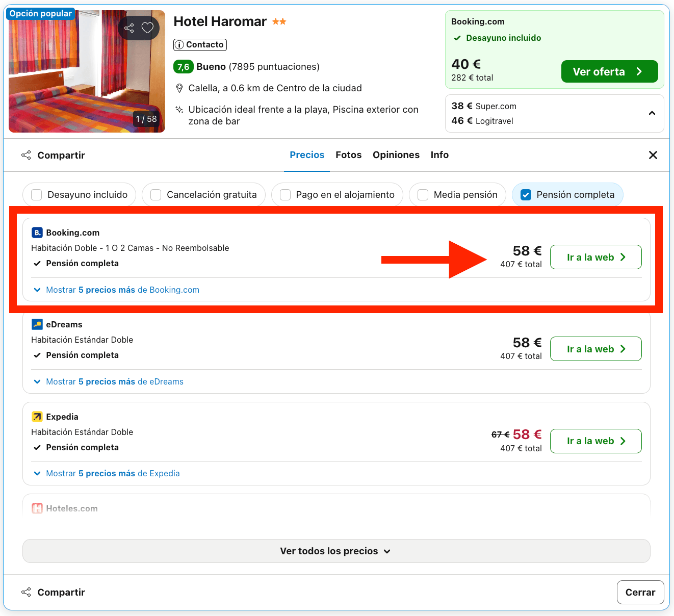Click the location pin icon near Calella
Viewport: 674px width, 616px height.
click(x=179, y=88)
